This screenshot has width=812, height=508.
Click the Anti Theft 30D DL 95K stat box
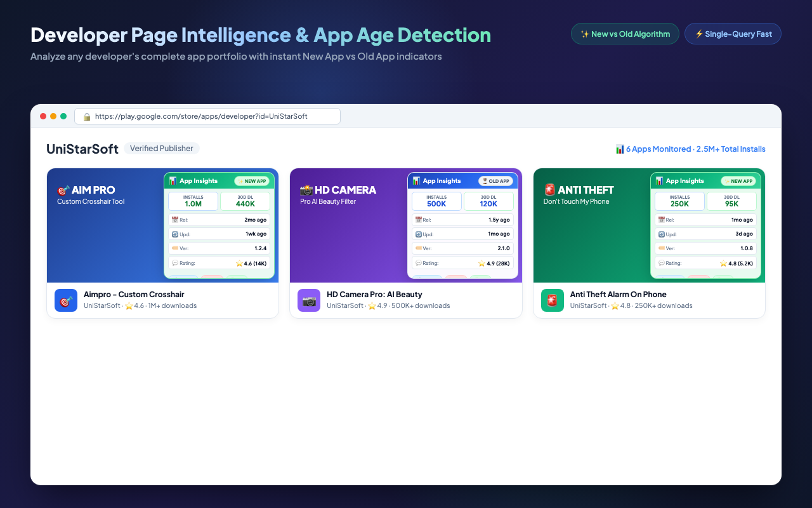point(731,201)
